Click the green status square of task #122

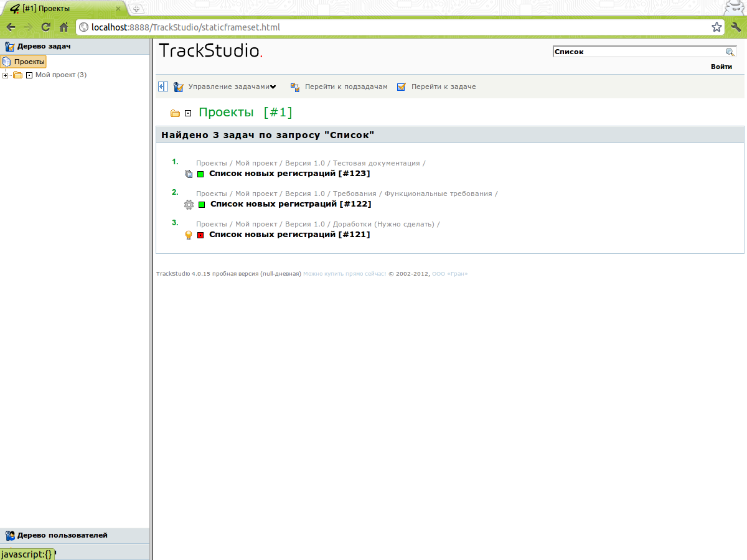(202, 205)
